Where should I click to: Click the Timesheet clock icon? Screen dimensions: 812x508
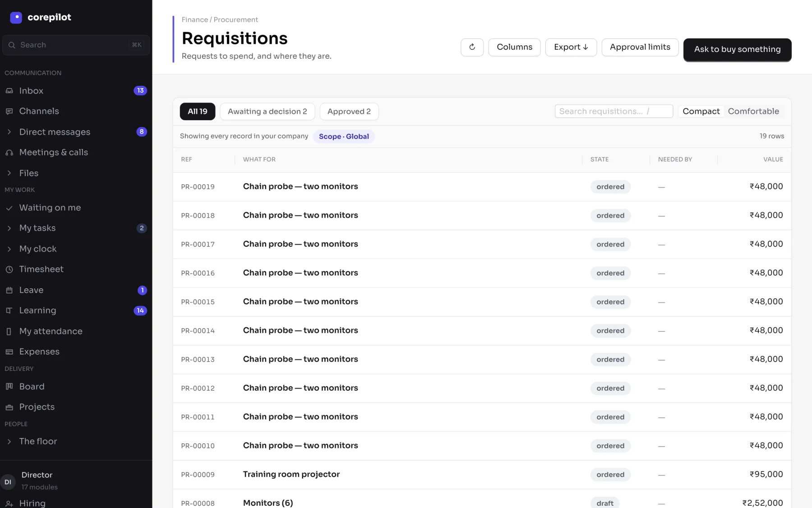[x=9, y=269]
